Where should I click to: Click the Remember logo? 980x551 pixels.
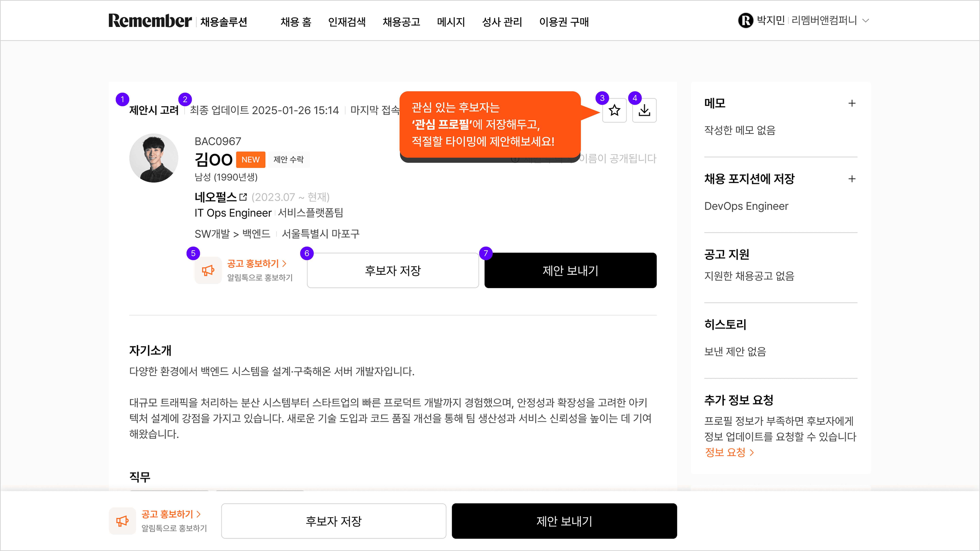150,21
